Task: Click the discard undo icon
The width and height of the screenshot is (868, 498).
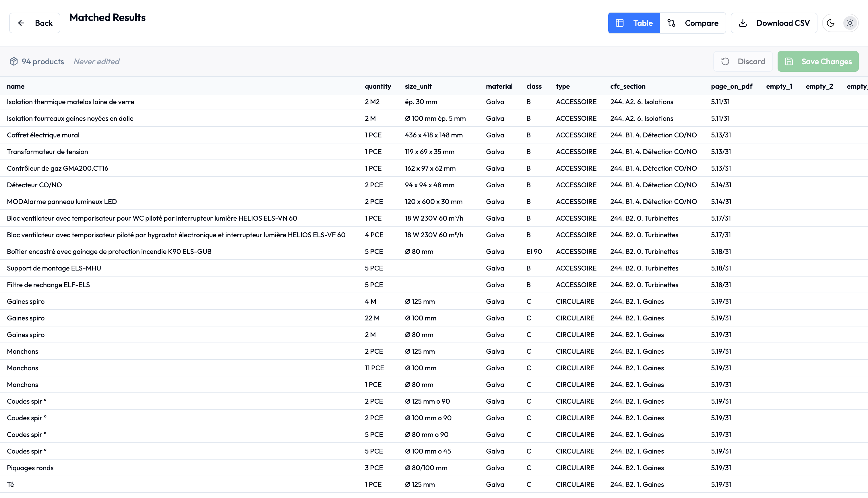Action: pyautogui.click(x=725, y=61)
